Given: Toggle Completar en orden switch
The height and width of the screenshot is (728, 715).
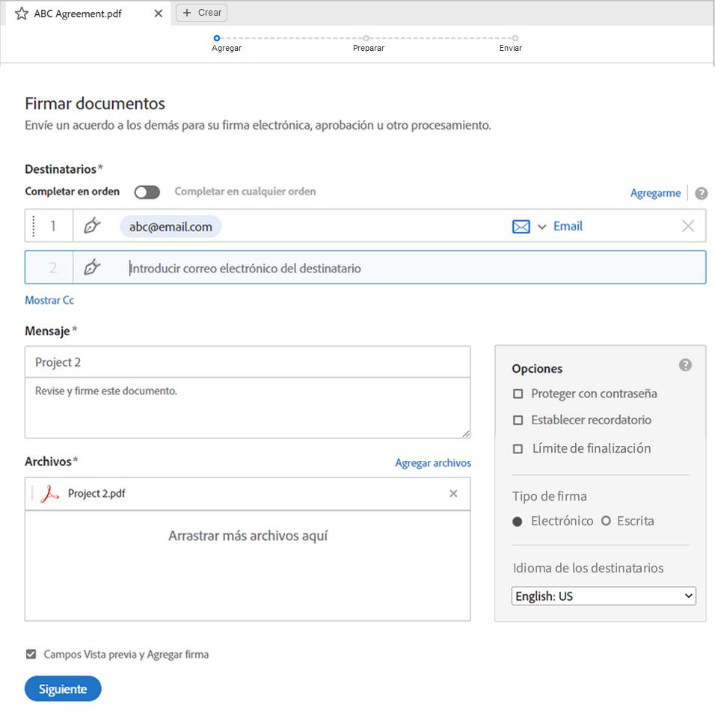Looking at the screenshot, I should (147, 192).
